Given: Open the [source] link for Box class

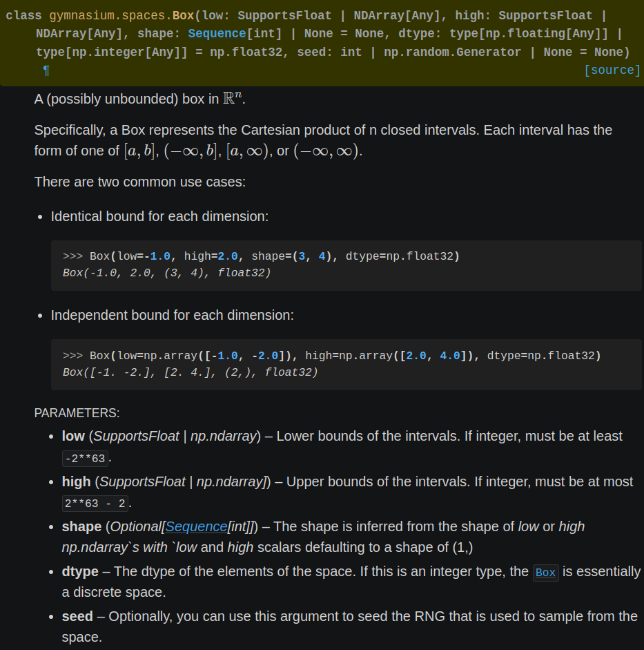Looking at the screenshot, I should pos(612,70).
